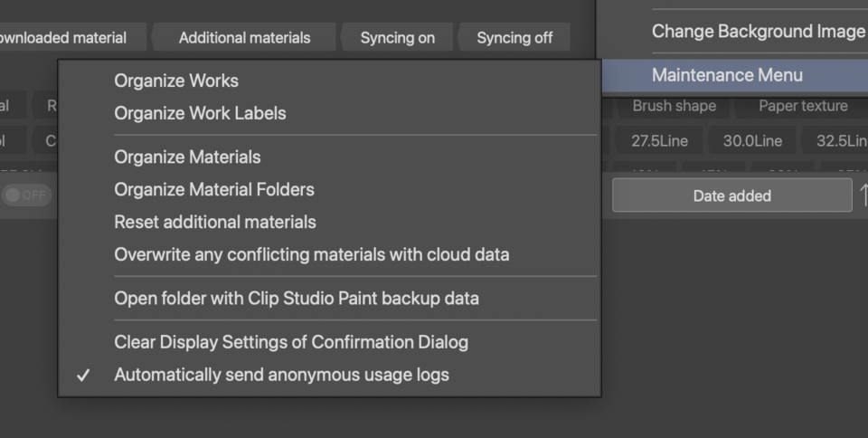Select the Brush shape tag
Screen dimensions: 868x438
point(674,106)
